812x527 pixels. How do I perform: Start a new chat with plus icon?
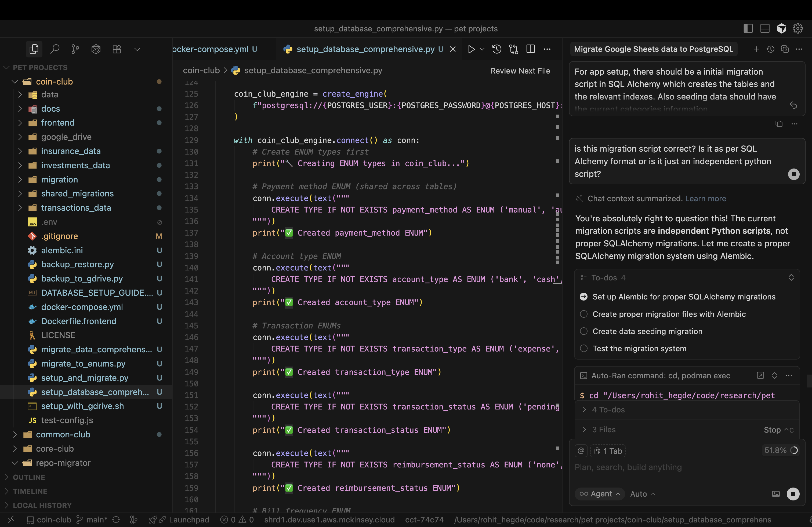[x=756, y=49]
